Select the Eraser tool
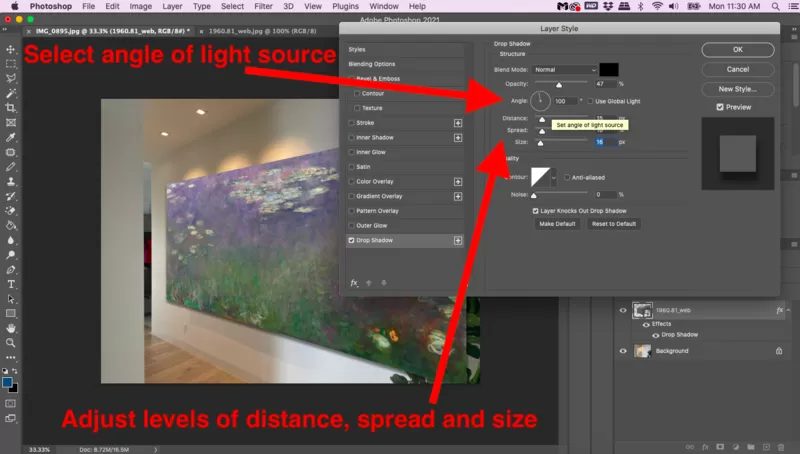 pyautogui.click(x=11, y=211)
